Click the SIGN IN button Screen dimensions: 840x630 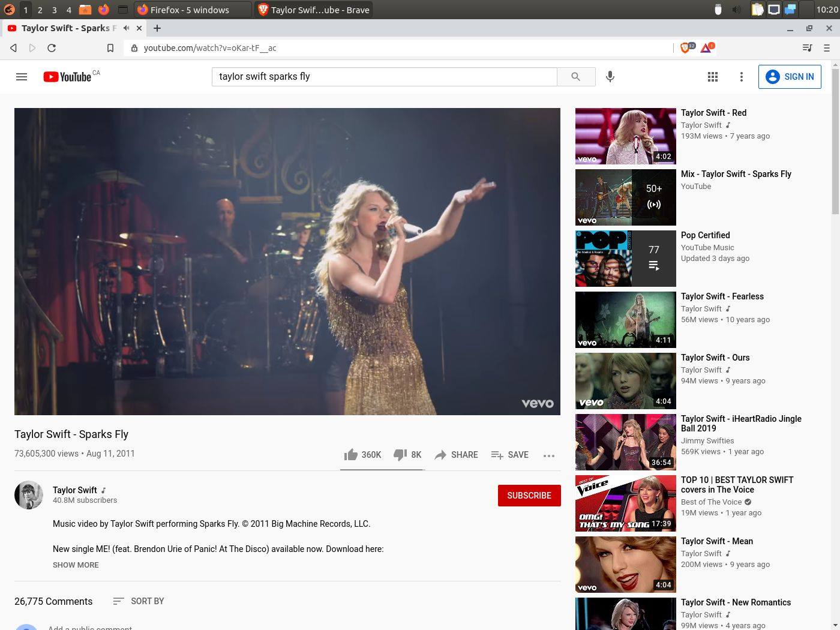(x=790, y=77)
